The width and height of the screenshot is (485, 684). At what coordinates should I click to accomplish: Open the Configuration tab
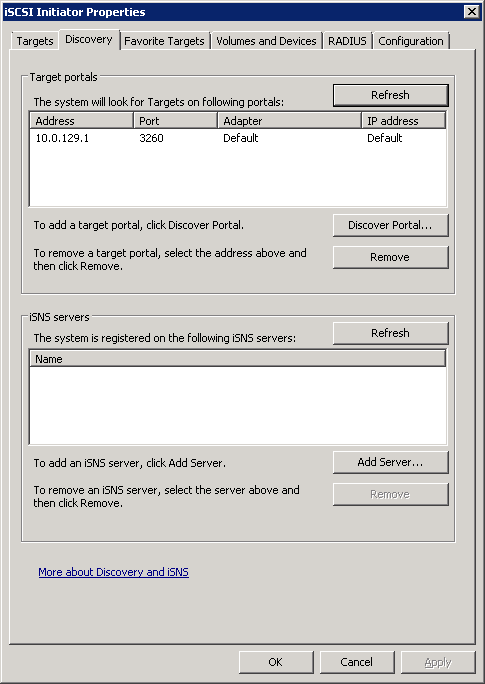click(411, 41)
